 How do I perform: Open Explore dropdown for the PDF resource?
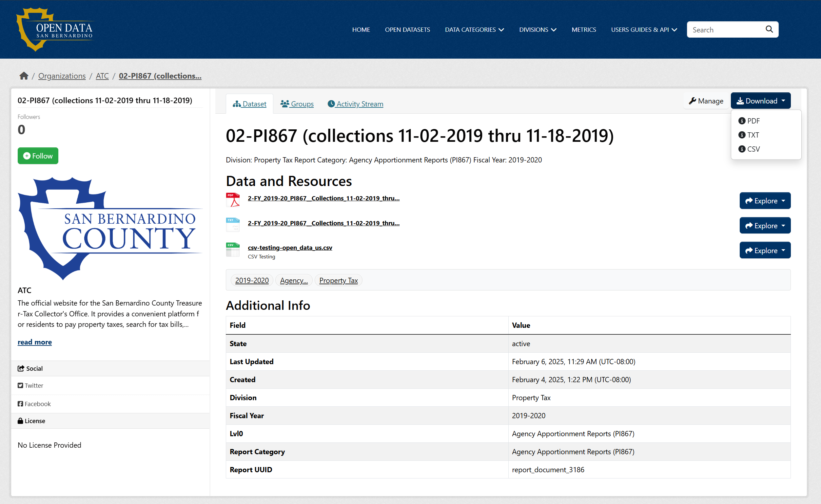(x=765, y=201)
